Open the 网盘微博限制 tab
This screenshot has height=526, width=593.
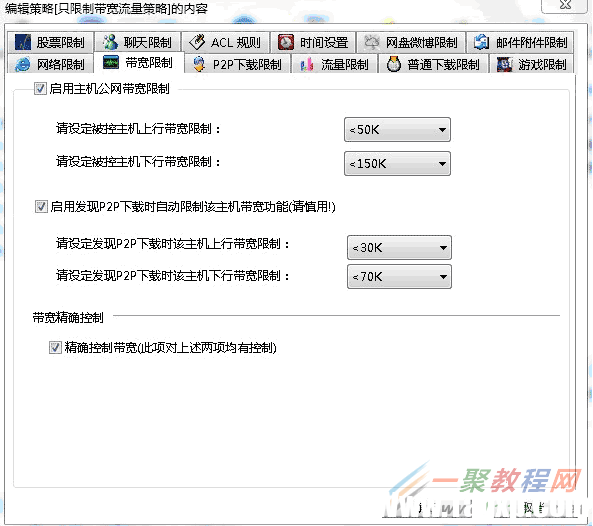(411, 42)
